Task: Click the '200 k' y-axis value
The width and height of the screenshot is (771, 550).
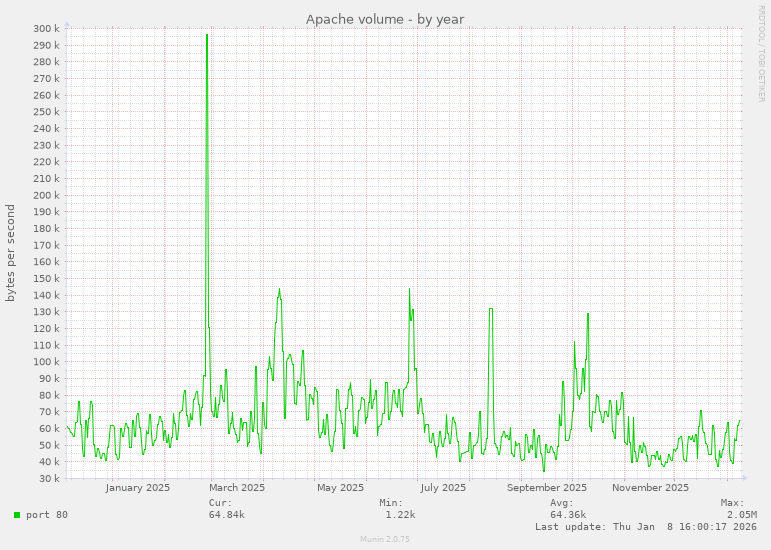Action: pos(47,195)
